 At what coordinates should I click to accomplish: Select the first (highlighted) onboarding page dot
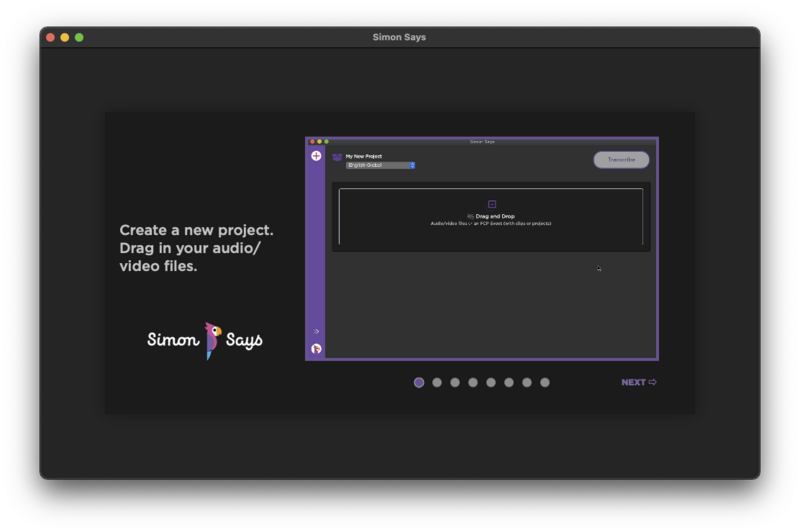tap(419, 383)
